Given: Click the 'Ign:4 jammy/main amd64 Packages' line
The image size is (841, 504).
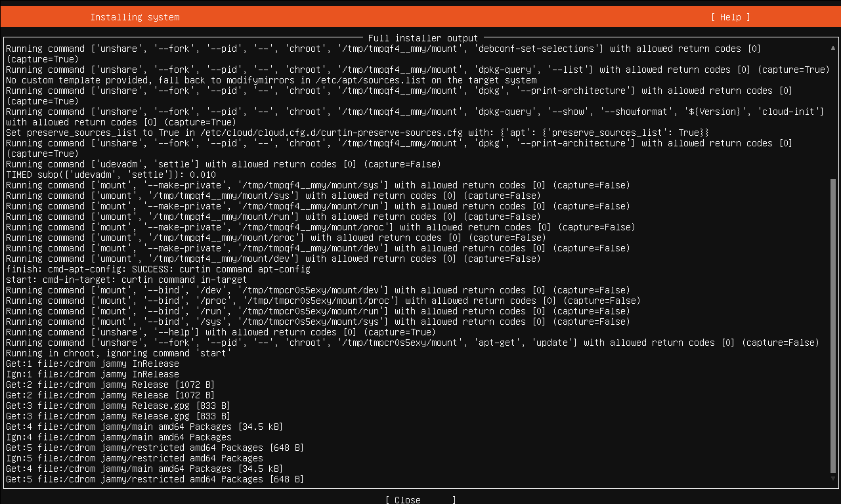Looking at the screenshot, I should (118, 437).
